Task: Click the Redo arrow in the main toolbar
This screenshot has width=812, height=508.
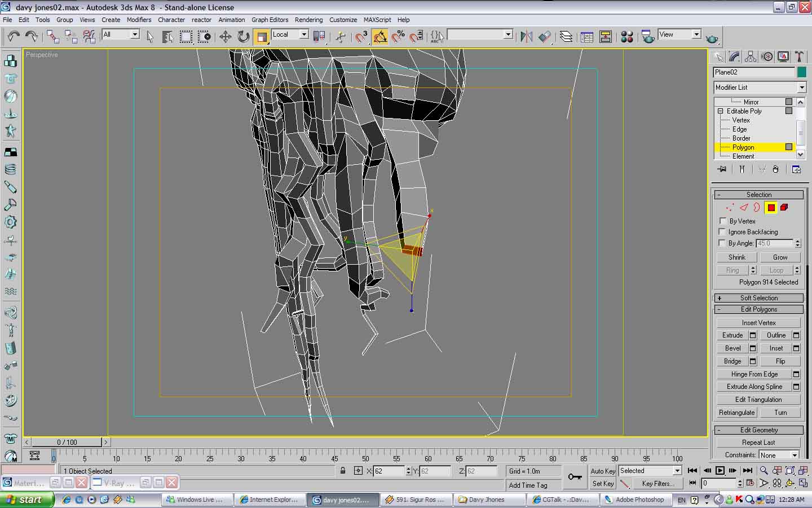Action: [x=32, y=37]
